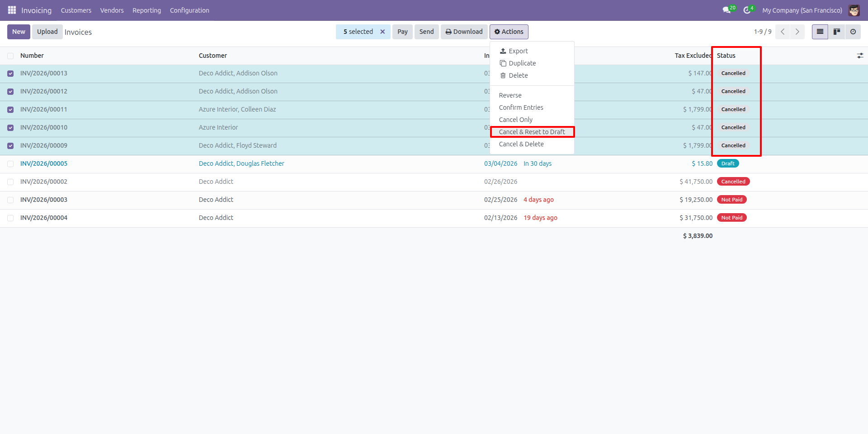This screenshot has width=868, height=434.
Task: Click the Cancelled badge of INV/2026/00002
Action: pos(733,182)
